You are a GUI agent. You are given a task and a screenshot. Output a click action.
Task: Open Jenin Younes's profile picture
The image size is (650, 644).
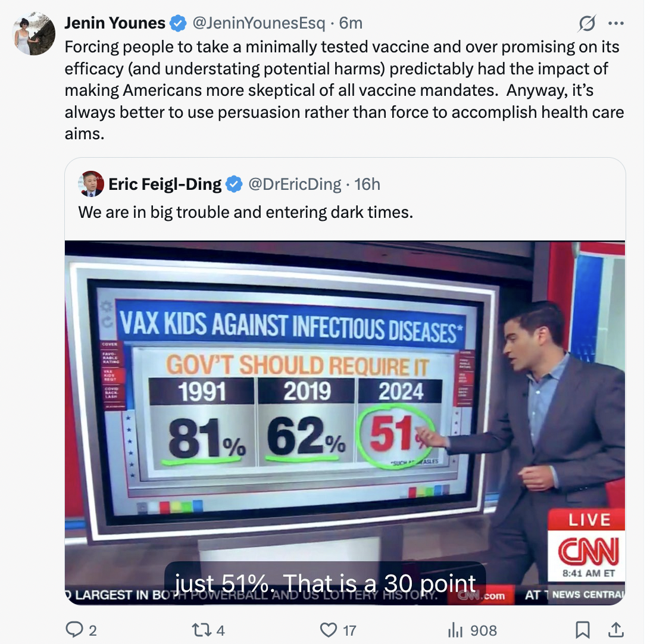pyautogui.click(x=35, y=33)
